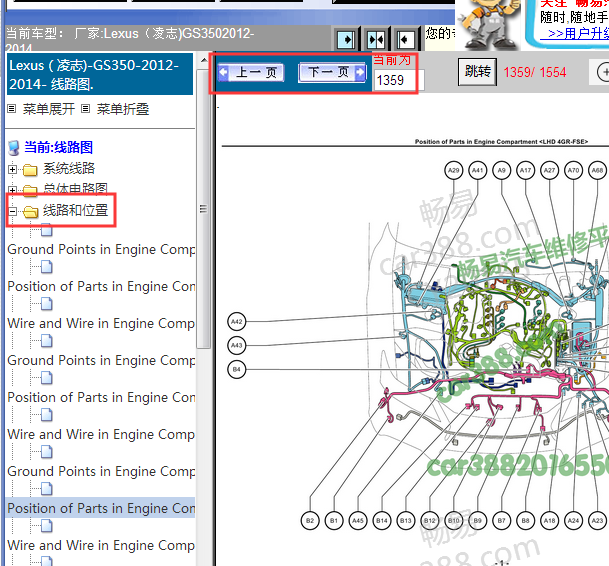Click connector label A17 in the diagram
The image size is (609, 566).
tap(525, 171)
